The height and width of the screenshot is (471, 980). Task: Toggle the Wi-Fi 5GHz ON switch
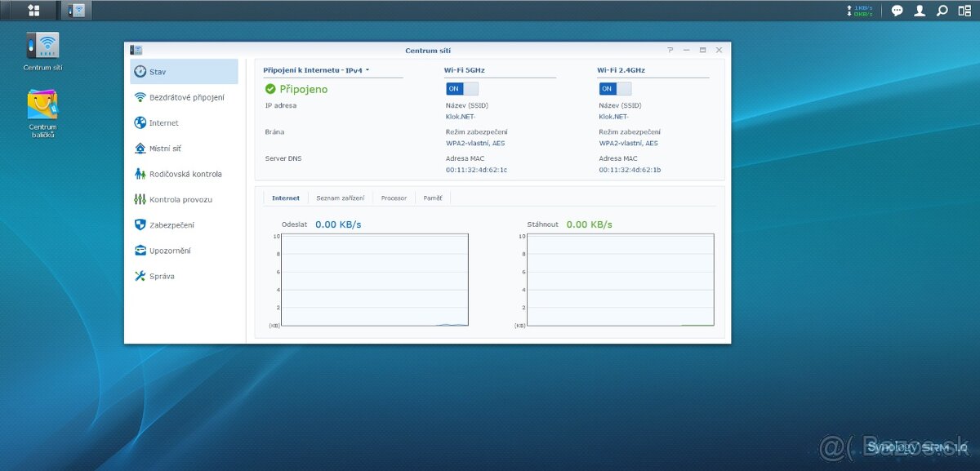point(461,88)
